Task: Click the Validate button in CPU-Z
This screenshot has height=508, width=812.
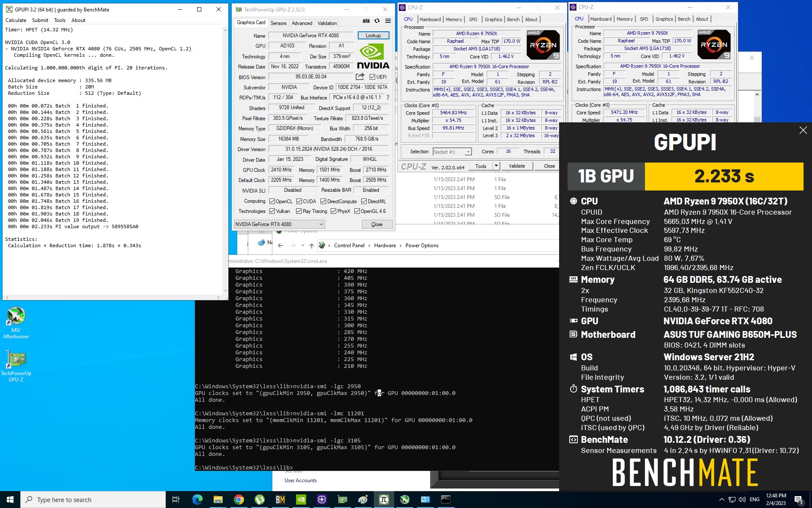Action: tap(517, 166)
